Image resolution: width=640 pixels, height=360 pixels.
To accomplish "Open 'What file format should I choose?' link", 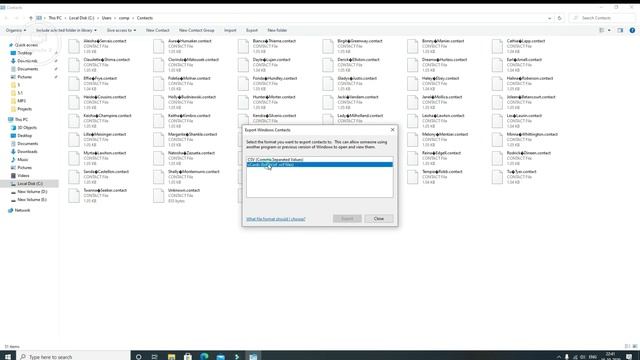I will 276,219.
